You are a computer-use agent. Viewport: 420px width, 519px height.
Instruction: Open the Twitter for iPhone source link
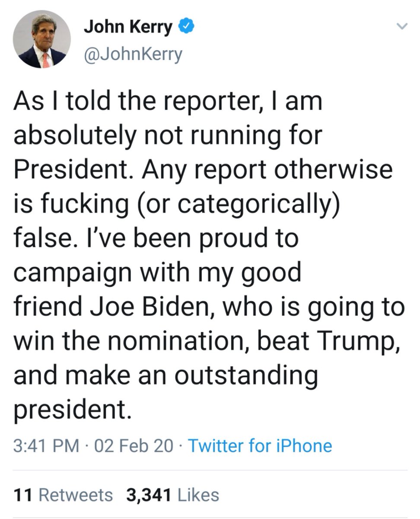coord(260,445)
